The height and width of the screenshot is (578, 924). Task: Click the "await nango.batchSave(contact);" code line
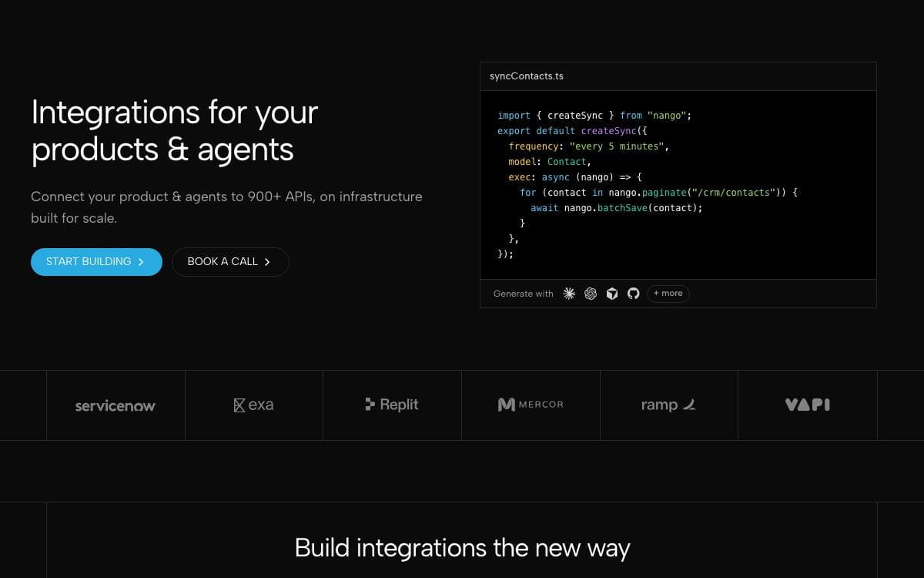coord(617,208)
